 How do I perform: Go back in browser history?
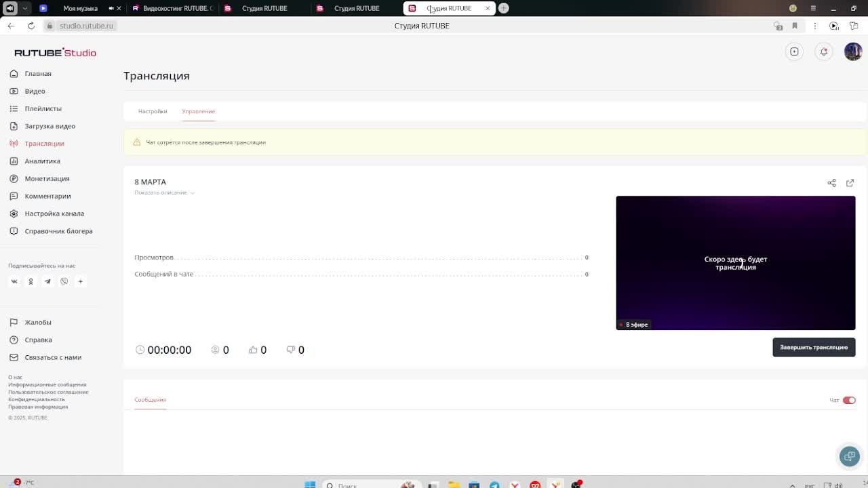pyautogui.click(x=11, y=26)
